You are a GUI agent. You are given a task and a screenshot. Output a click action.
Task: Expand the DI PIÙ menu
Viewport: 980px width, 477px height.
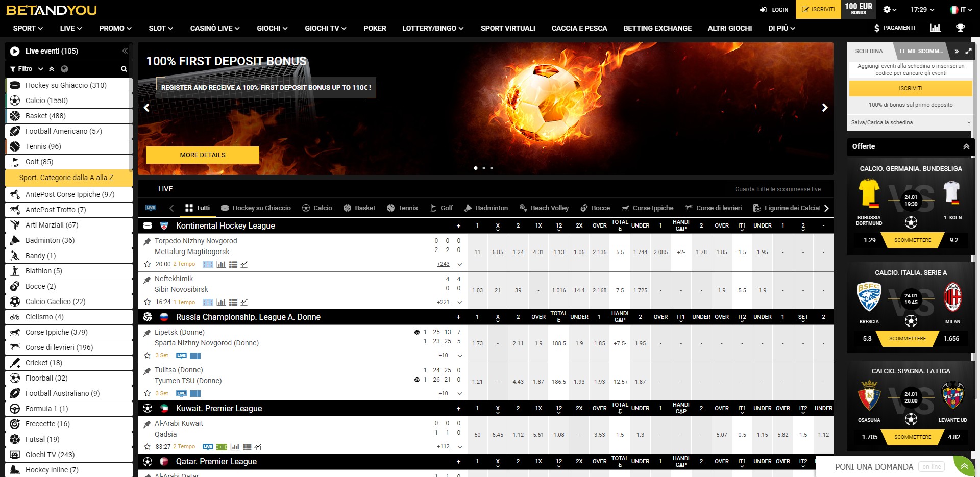[x=781, y=28]
